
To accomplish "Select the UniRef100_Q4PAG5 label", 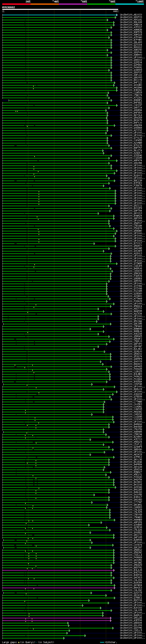I will pyautogui.click(x=131, y=366).
